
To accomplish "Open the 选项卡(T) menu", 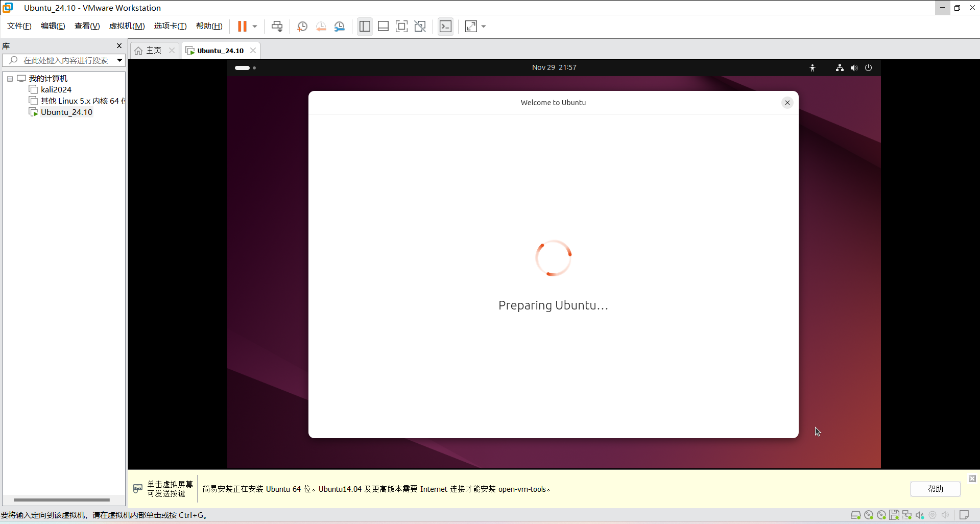I will (x=171, y=26).
